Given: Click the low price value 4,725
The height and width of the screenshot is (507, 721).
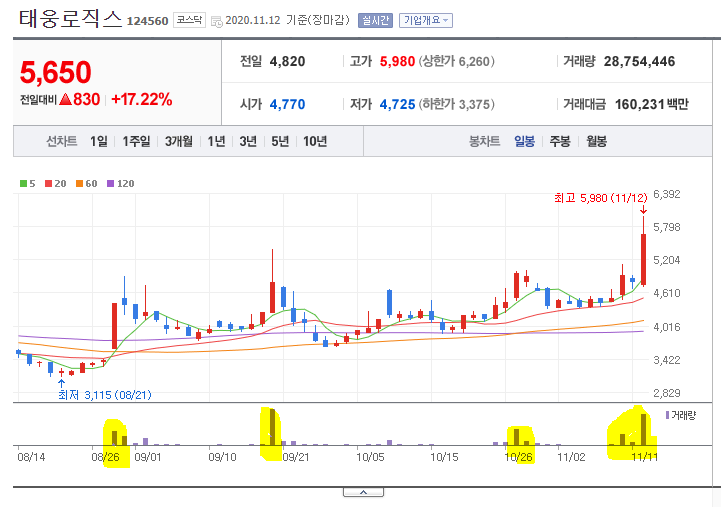Looking at the screenshot, I should tap(397, 104).
